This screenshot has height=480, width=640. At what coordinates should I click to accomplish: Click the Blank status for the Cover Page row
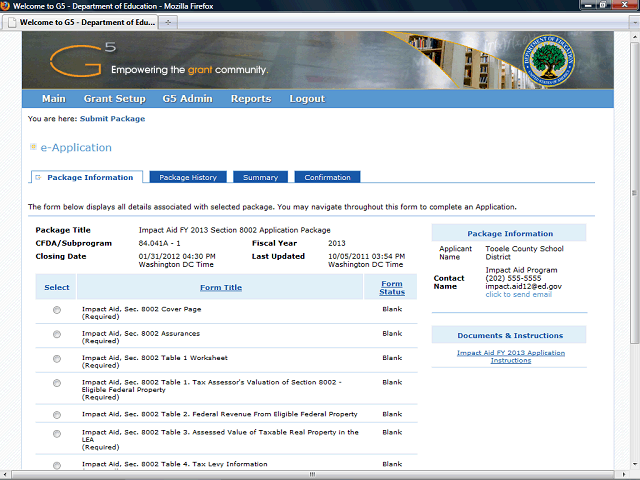tap(392, 309)
